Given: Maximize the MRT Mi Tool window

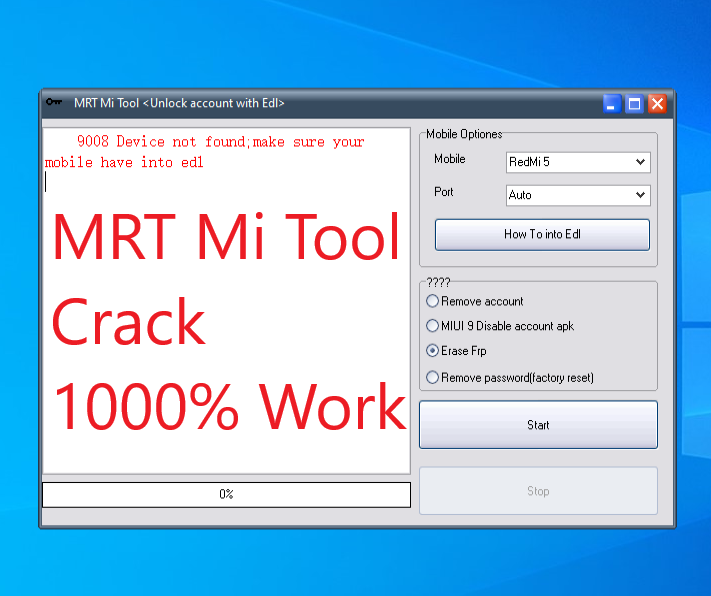Looking at the screenshot, I should point(634,104).
